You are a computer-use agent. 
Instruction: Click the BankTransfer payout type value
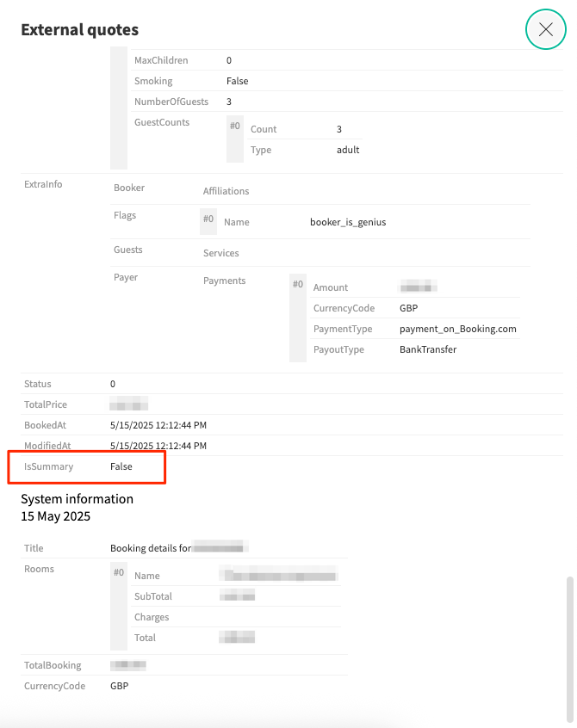coord(428,349)
